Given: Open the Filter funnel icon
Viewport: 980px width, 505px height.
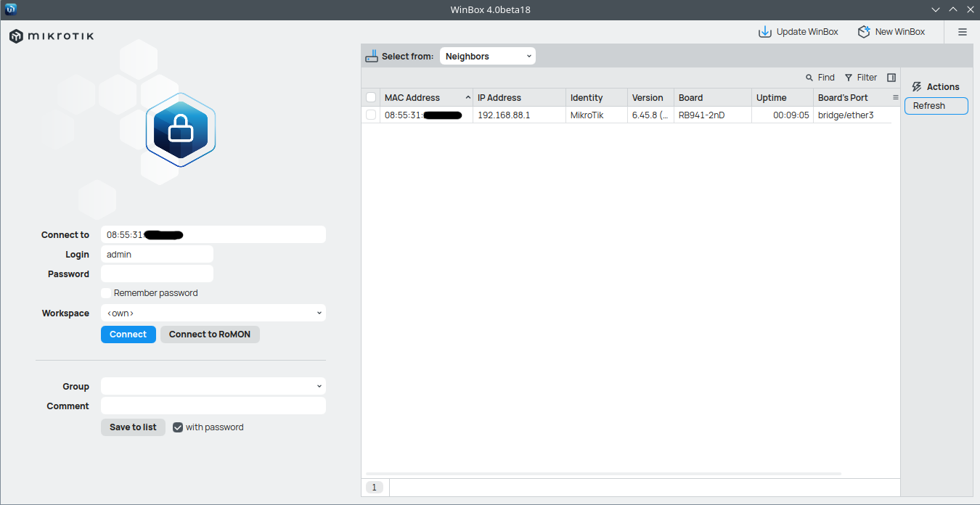Looking at the screenshot, I should click(849, 78).
